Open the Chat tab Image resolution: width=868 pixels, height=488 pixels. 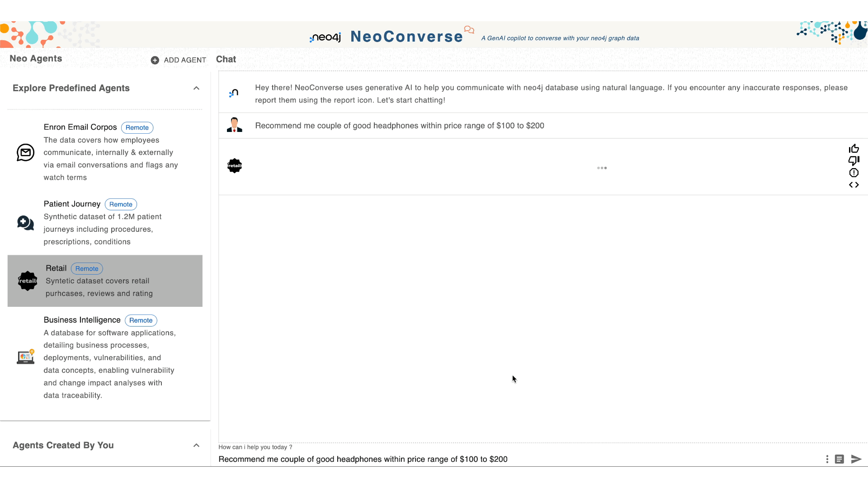[226, 59]
